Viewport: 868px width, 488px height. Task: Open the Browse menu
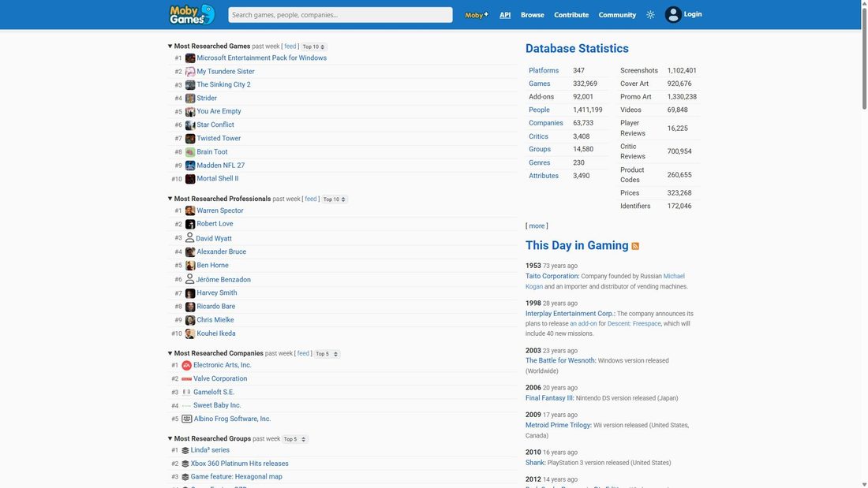532,15
